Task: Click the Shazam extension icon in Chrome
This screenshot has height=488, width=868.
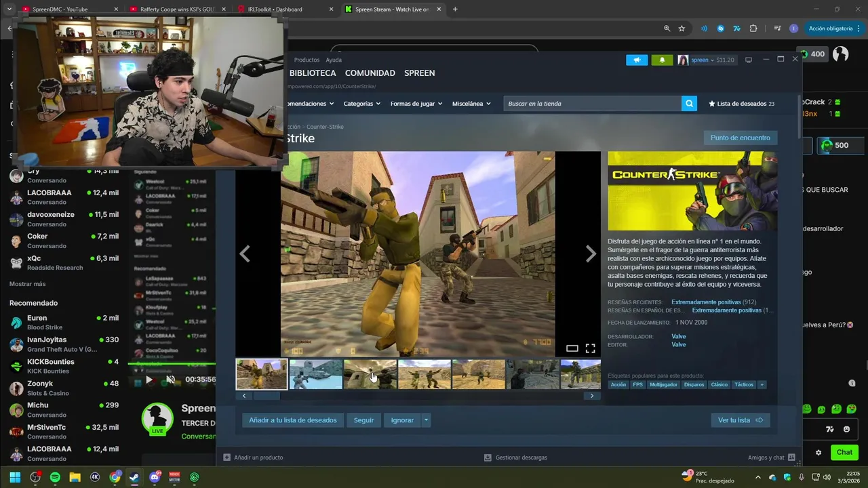Action: pyautogui.click(x=720, y=28)
